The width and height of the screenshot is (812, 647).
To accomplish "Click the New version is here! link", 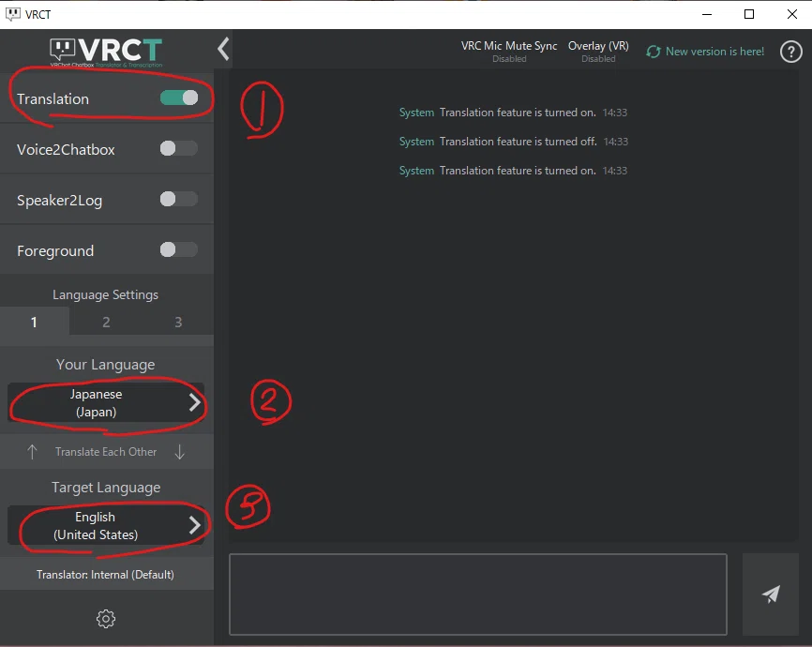I will pos(714,52).
